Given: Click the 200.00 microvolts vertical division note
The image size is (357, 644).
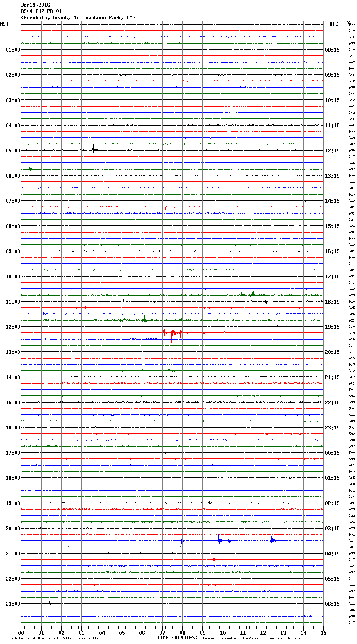Looking at the screenshot, I should pos(53,638).
